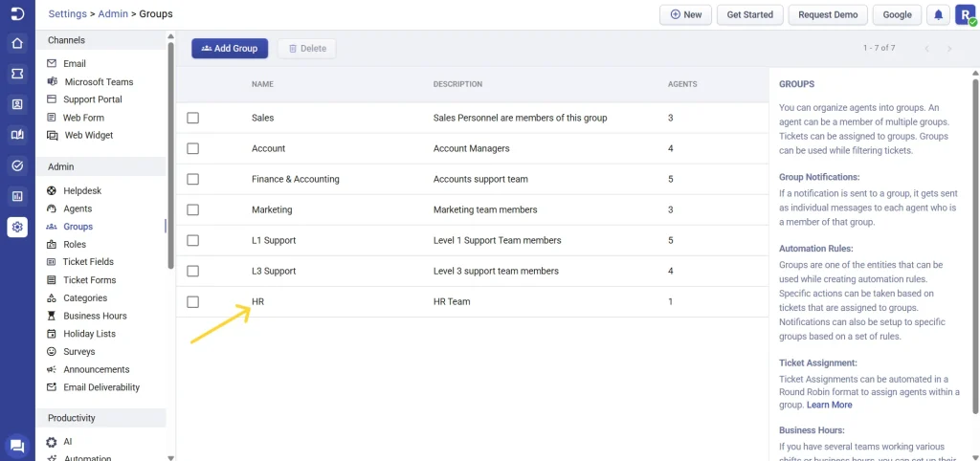This screenshot has height=461, width=980.
Task: Tick the checkbox for HR group
Action: [x=193, y=301]
